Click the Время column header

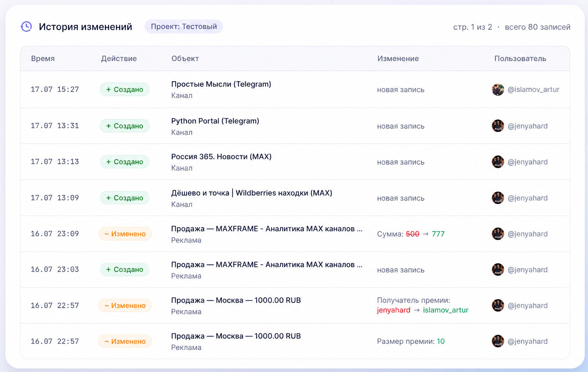point(43,58)
